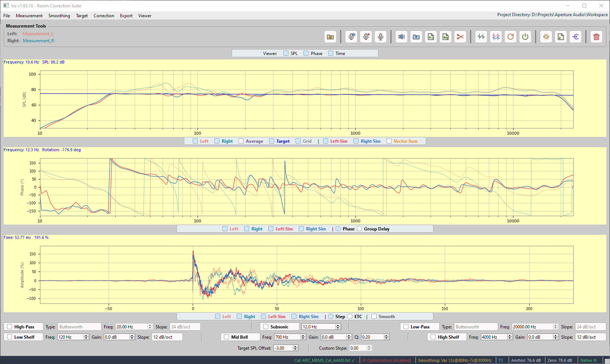Open the Low Shelf Slope 12 dB/oct dropdown

167,337
